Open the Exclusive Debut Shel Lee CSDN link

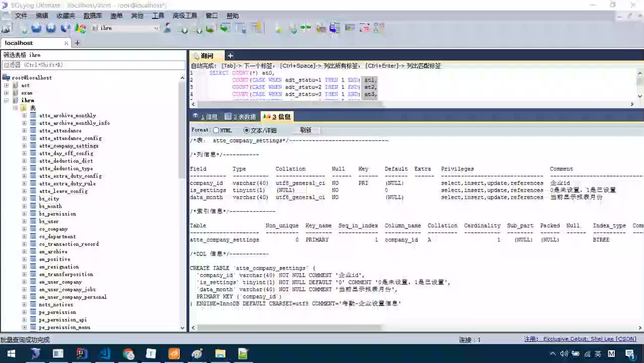[x=580, y=339]
